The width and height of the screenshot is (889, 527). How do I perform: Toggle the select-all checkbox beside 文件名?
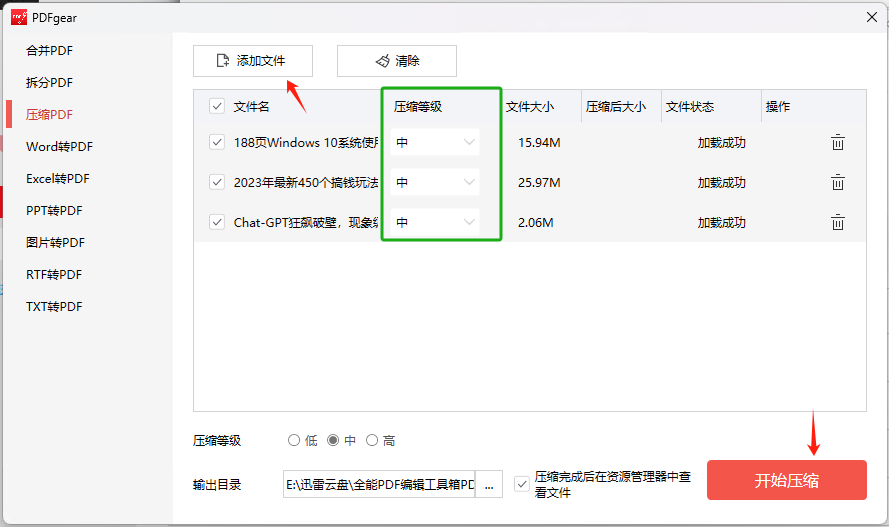217,107
